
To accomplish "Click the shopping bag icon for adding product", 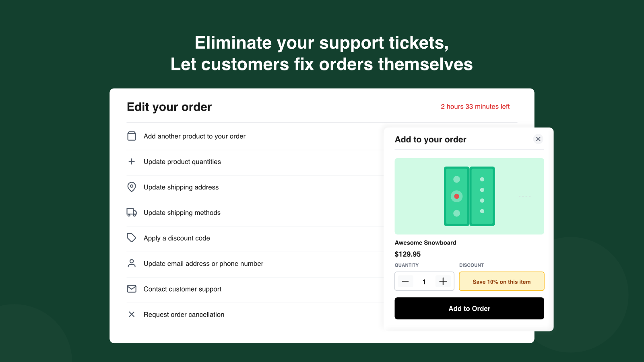I will pyautogui.click(x=132, y=136).
